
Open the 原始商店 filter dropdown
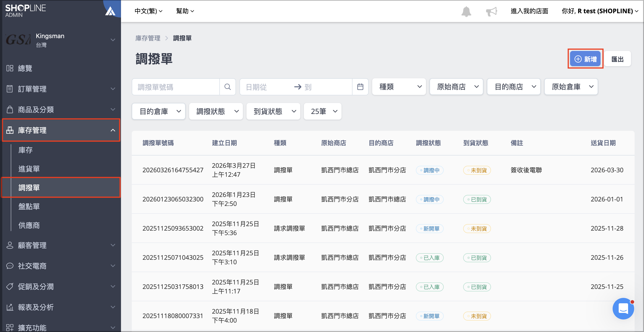[456, 87]
